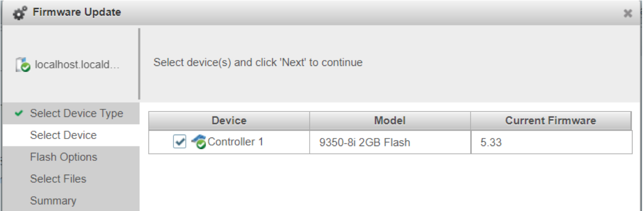Click the Controller 1 device icon
This screenshot has height=211, width=644.
click(199, 142)
